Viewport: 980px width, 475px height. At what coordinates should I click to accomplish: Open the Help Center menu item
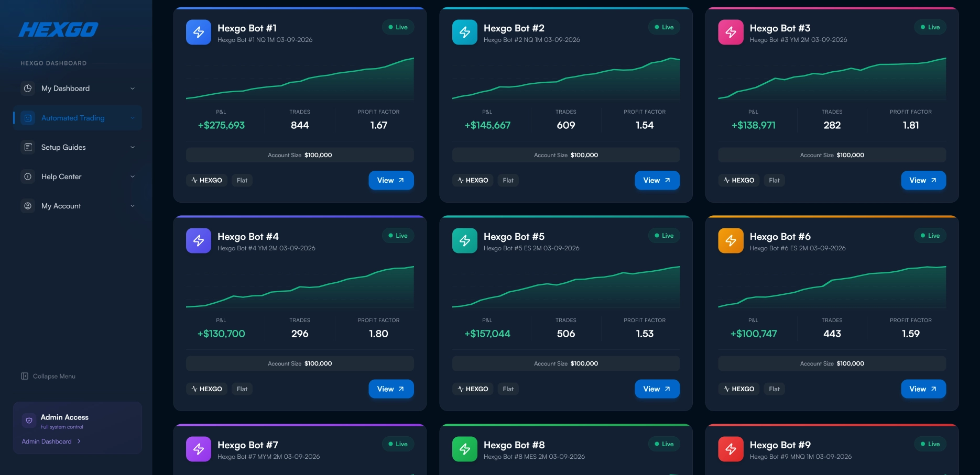pyautogui.click(x=61, y=176)
